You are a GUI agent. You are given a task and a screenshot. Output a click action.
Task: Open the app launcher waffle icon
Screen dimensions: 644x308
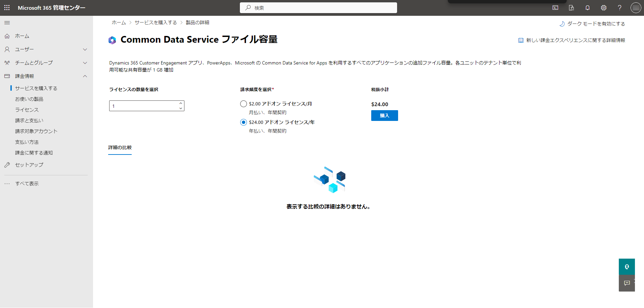coord(7,8)
